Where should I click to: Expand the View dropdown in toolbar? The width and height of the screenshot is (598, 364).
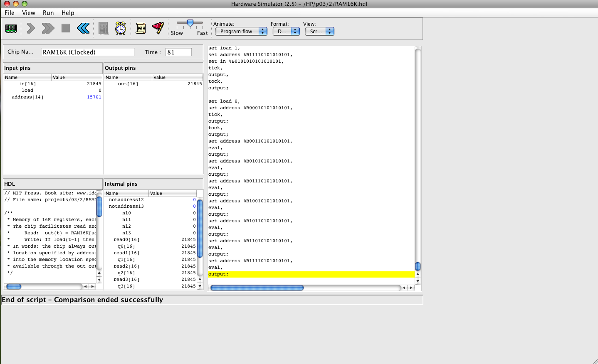tap(319, 32)
